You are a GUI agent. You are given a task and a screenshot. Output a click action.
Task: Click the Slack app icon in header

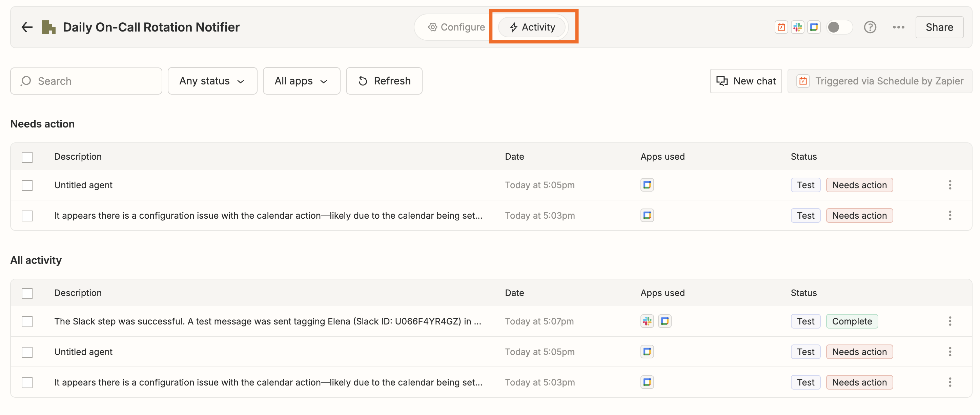(x=797, y=27)
